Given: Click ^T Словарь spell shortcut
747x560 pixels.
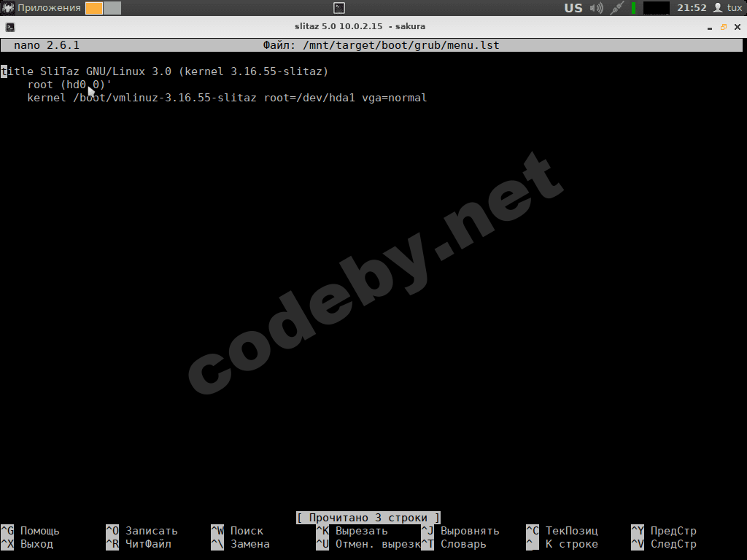Looking at the screenshot, I should point(454,544).
